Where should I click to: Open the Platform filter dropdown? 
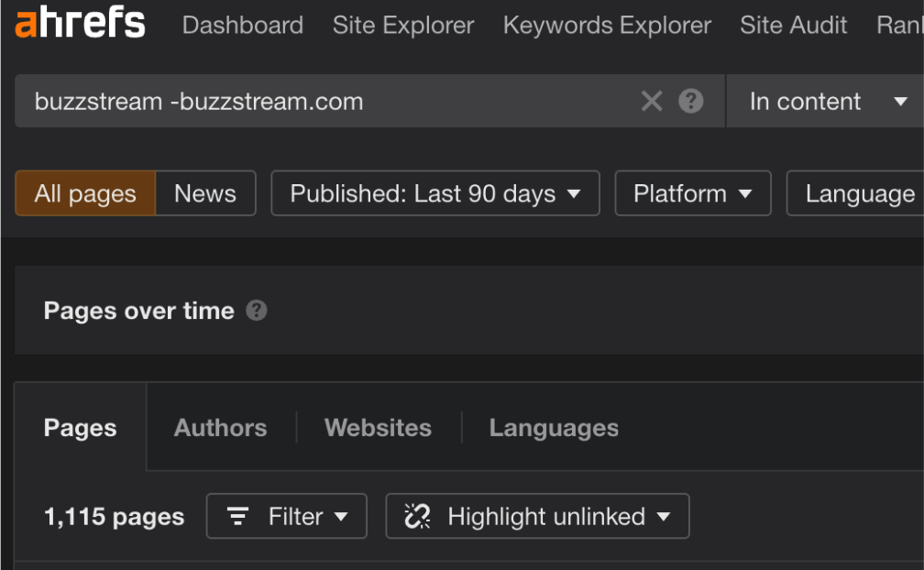point(692,193)
